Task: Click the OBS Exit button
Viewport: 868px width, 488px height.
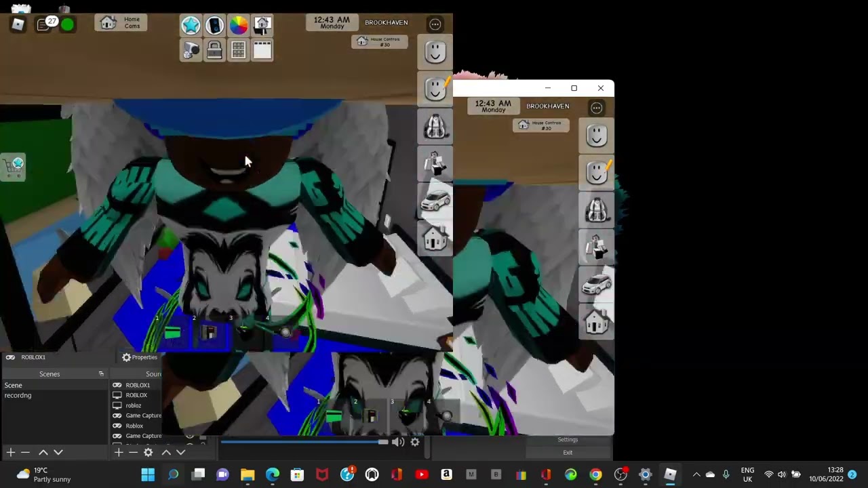Action: tap(568, 452)
